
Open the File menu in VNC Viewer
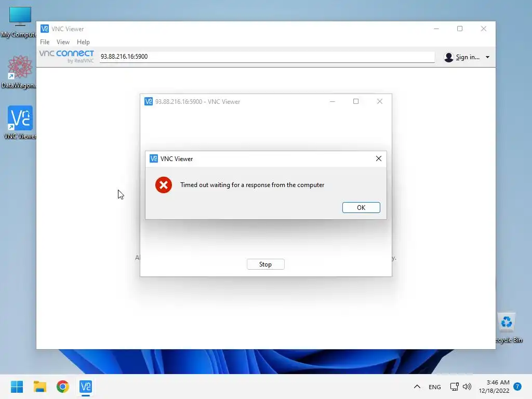coord(45,42)
